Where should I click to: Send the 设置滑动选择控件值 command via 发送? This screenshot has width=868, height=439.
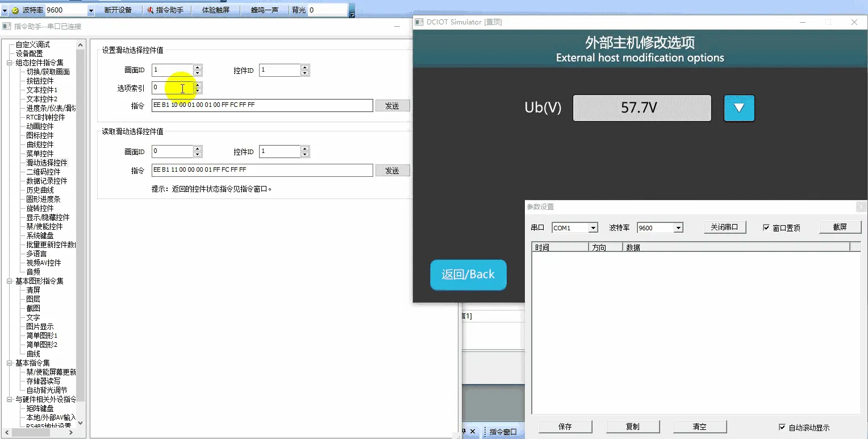pos(393,105)
